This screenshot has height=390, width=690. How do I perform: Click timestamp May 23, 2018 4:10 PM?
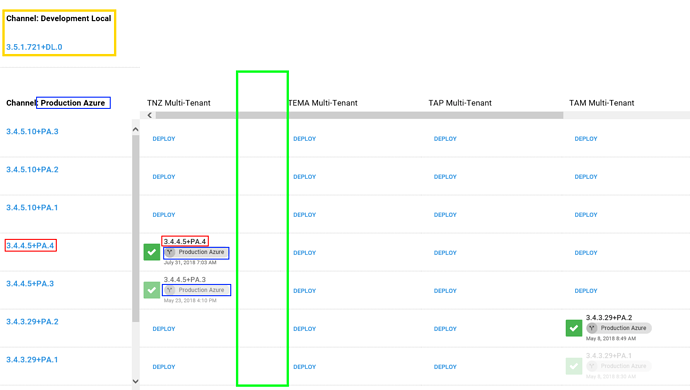(x=190, y=301)
